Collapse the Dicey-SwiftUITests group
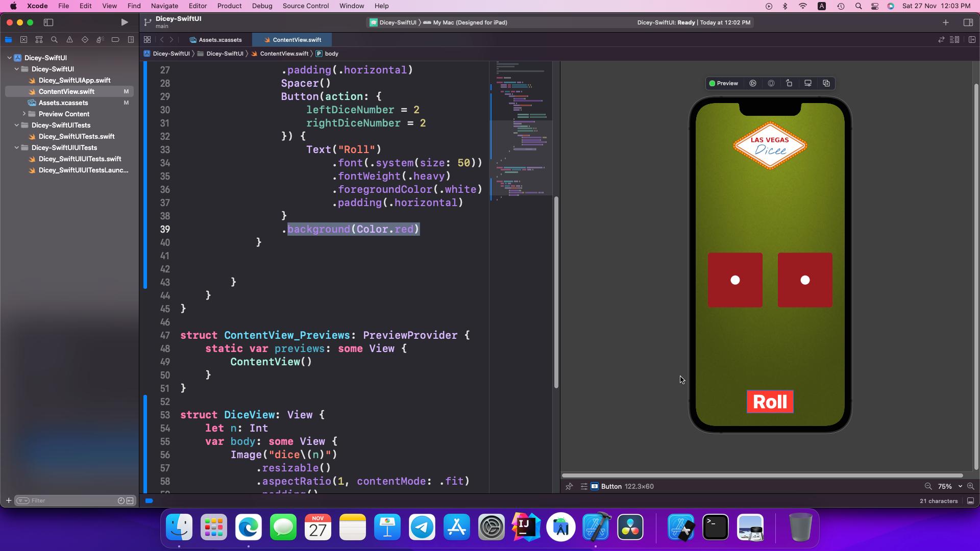The image size is (980, 551). pyautogui.click(x=16, y=125)
